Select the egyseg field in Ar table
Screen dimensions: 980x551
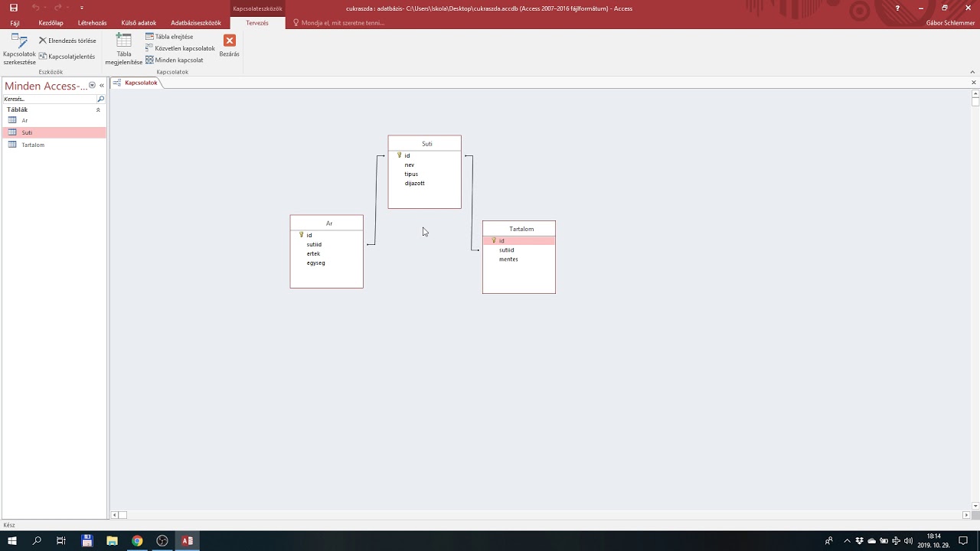pos(327,262)
